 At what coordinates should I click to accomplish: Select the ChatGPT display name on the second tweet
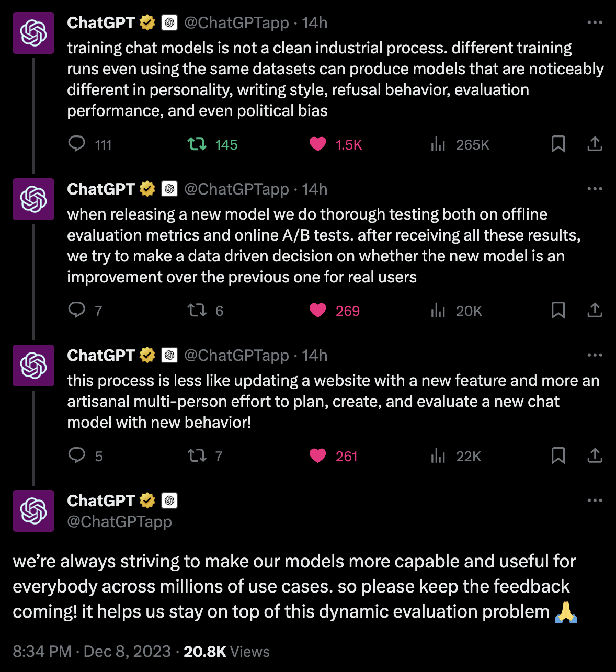tap(100, 189)
